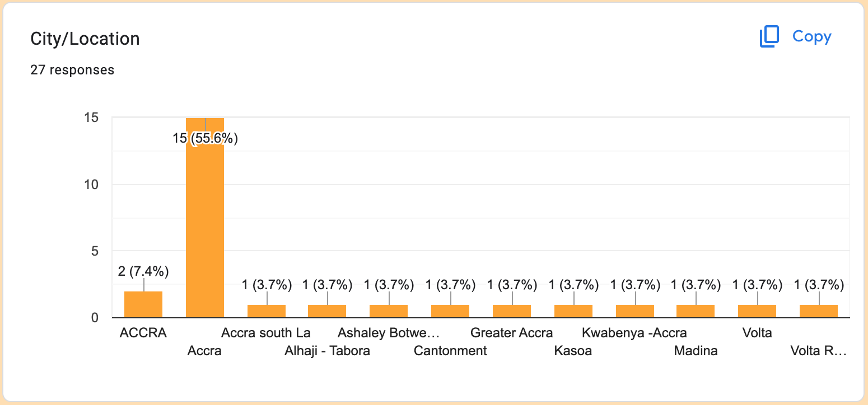Click the Ashaley Botwe bar

389,312
